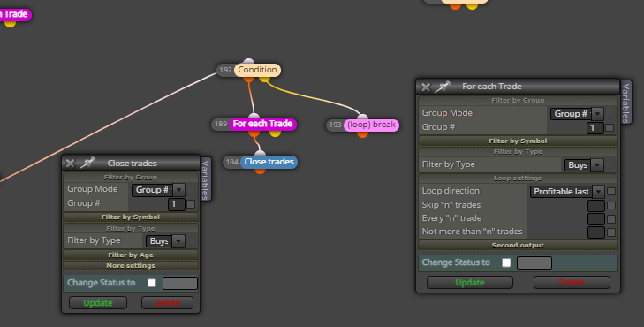Expand Second output section

pyautogui.click(x=518, y=246)
